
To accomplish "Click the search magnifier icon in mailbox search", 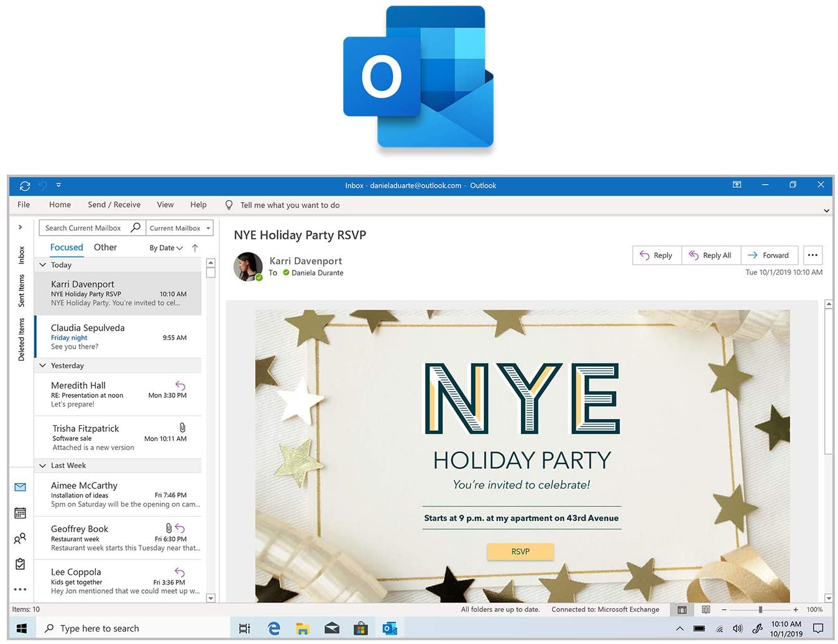I will (x=136, y=228).
